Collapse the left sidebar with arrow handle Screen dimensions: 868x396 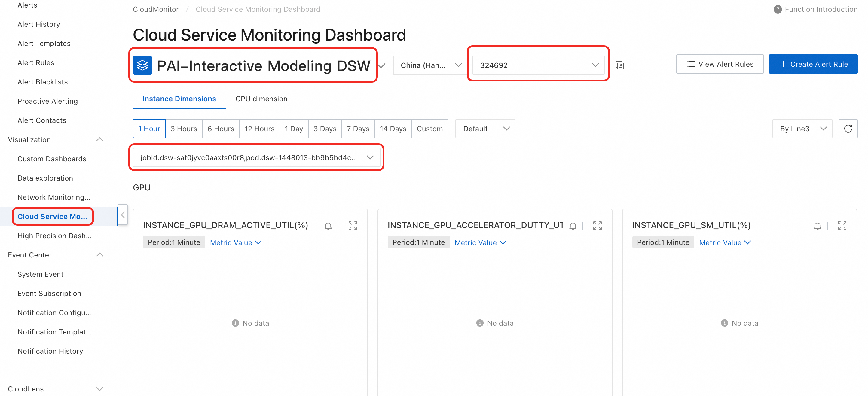[x=123, y=215]
